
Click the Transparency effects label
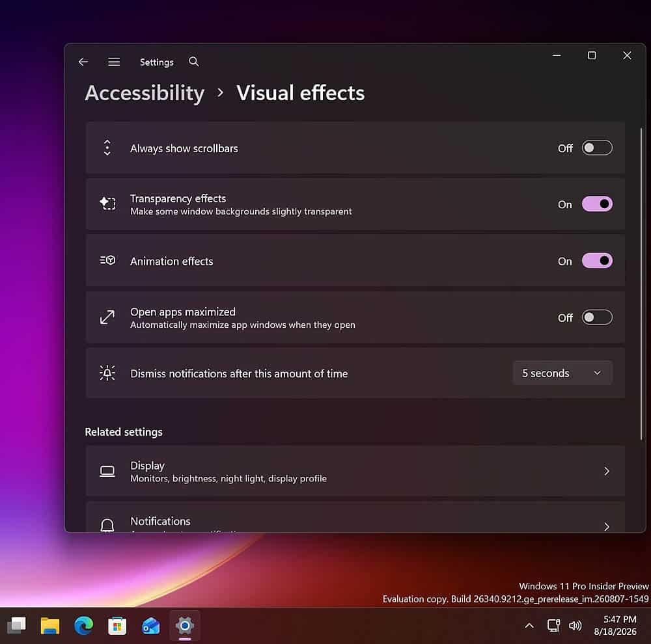[x=178, y=198]
